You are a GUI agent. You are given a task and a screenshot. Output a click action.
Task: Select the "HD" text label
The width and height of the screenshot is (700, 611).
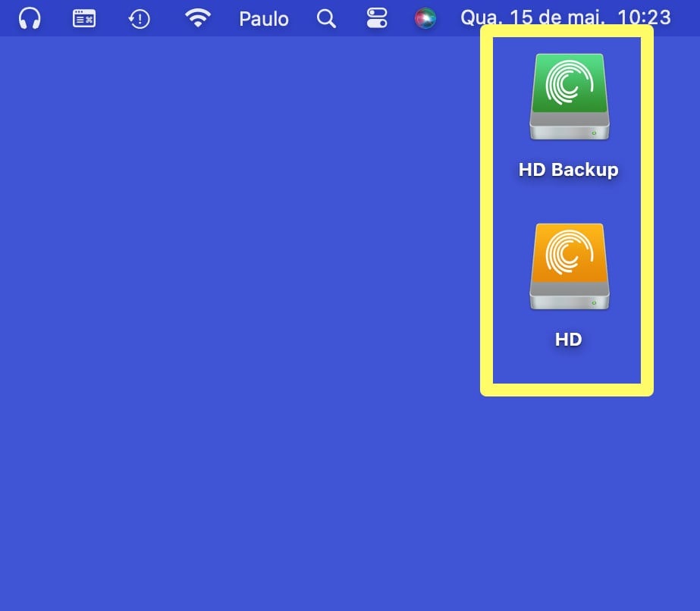569,339
